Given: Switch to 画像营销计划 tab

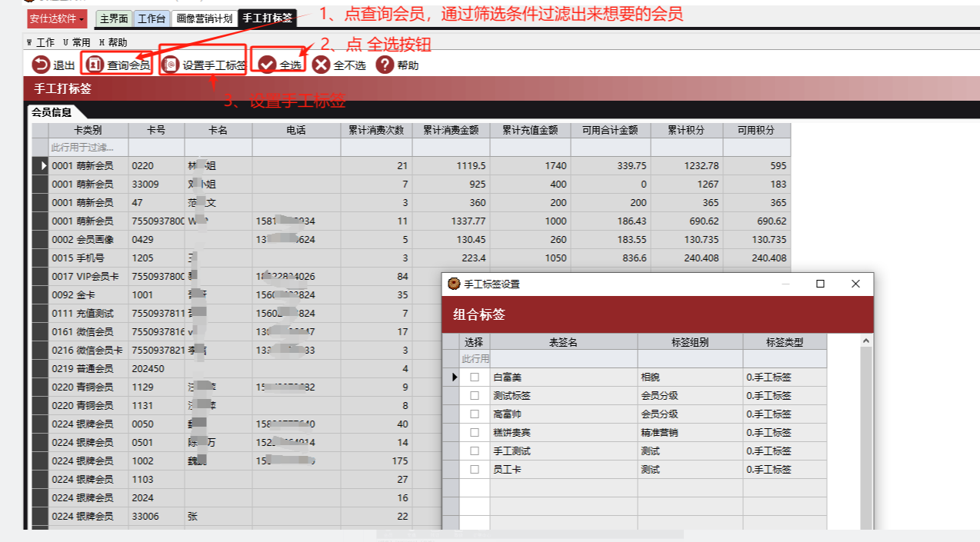Looking at the screenshot, I should click(204, 18).
